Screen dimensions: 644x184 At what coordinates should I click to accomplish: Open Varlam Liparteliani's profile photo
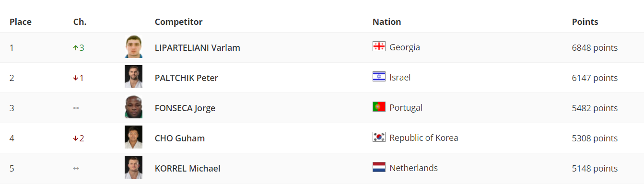[x=133, y=47]
